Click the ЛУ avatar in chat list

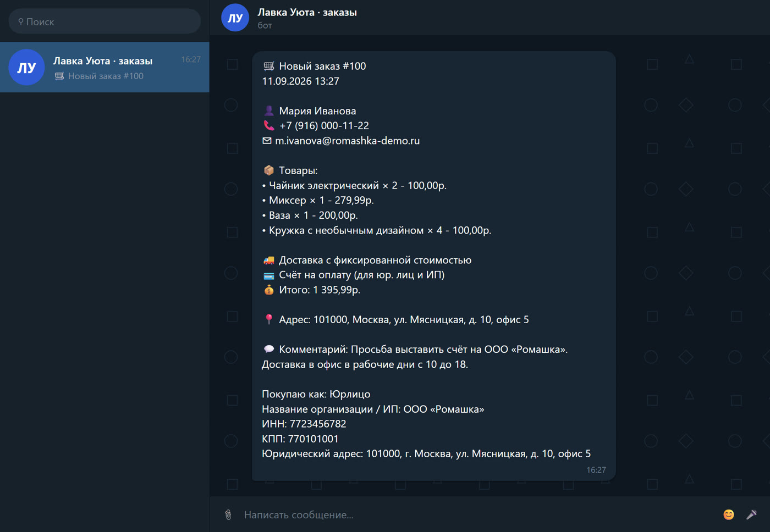(26, 67)
